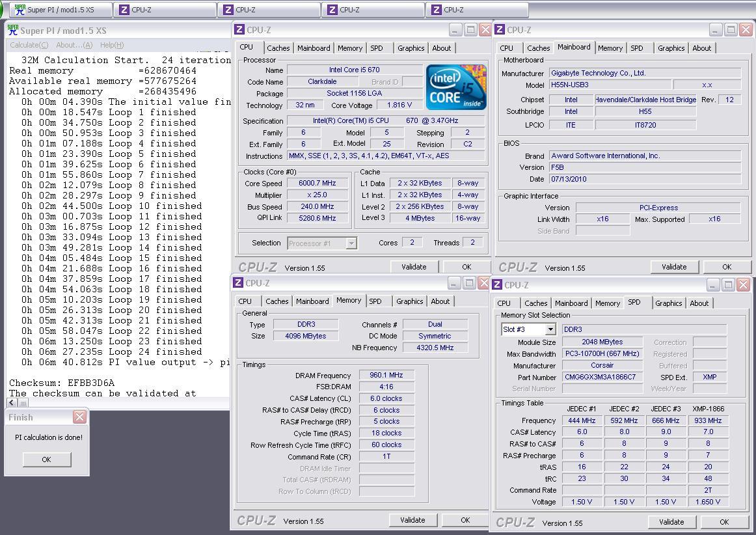
Task: Expand the Processor #1 selection dropdown
Action: (x=351, y=243)
